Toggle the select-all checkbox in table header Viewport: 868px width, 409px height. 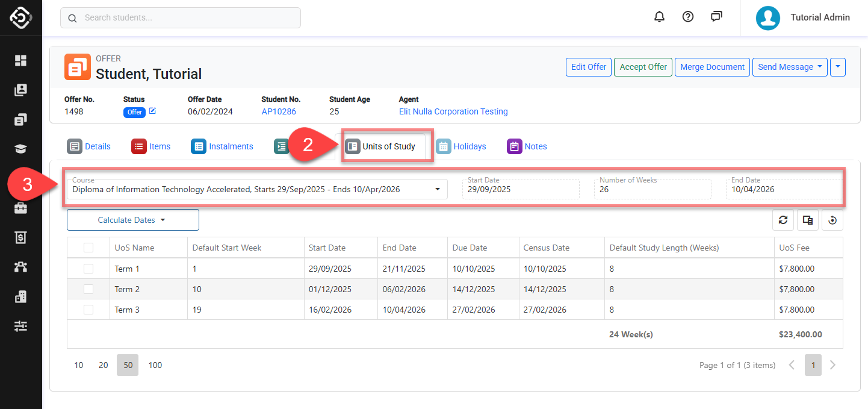pyautogui.click(x=88, y=248)
